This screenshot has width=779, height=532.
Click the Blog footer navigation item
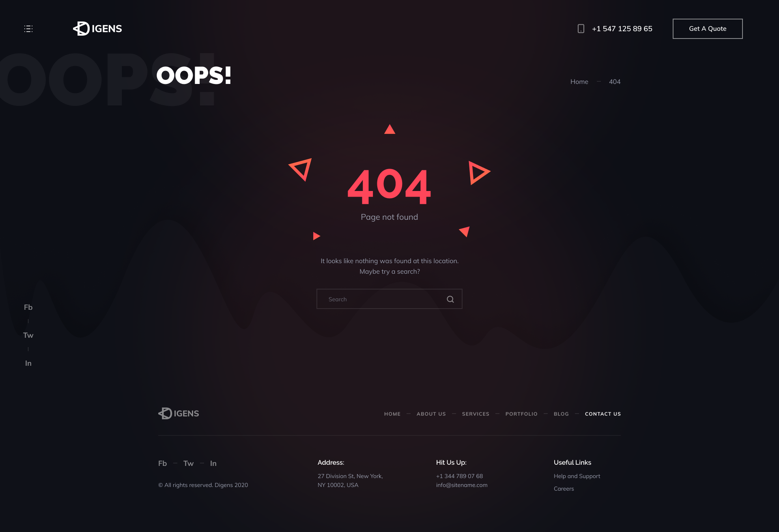(561, 414)
